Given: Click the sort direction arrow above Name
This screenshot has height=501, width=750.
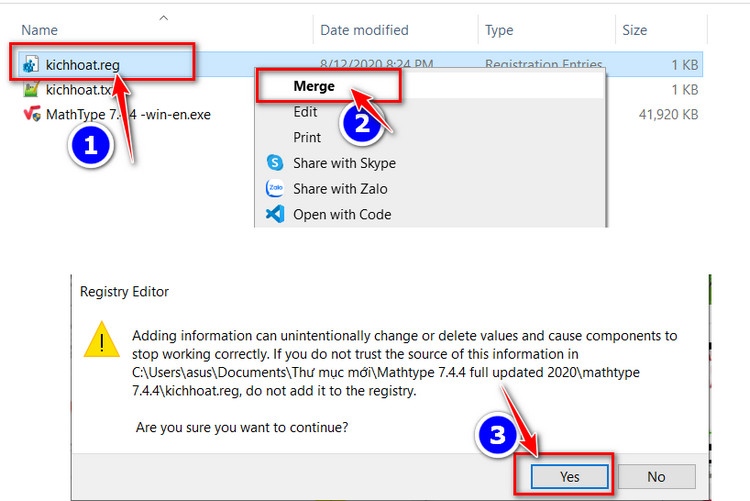Looking at the screenshot, I should tap(164, 17).
